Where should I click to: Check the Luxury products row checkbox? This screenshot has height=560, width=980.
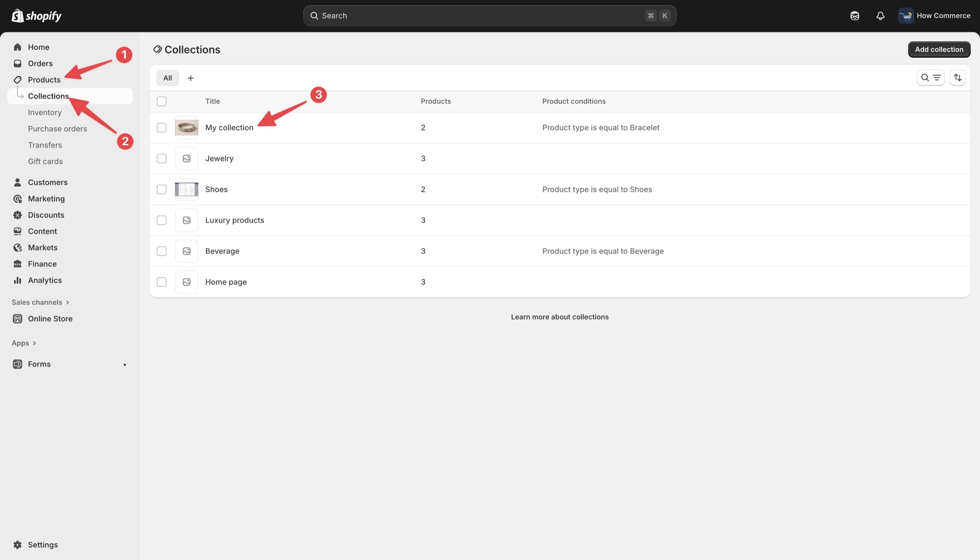coord(162,220)
